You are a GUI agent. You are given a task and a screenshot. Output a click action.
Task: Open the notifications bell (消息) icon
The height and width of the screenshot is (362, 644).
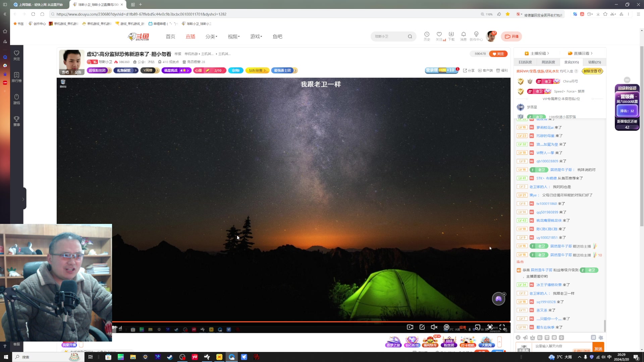(x=463, y=35)
